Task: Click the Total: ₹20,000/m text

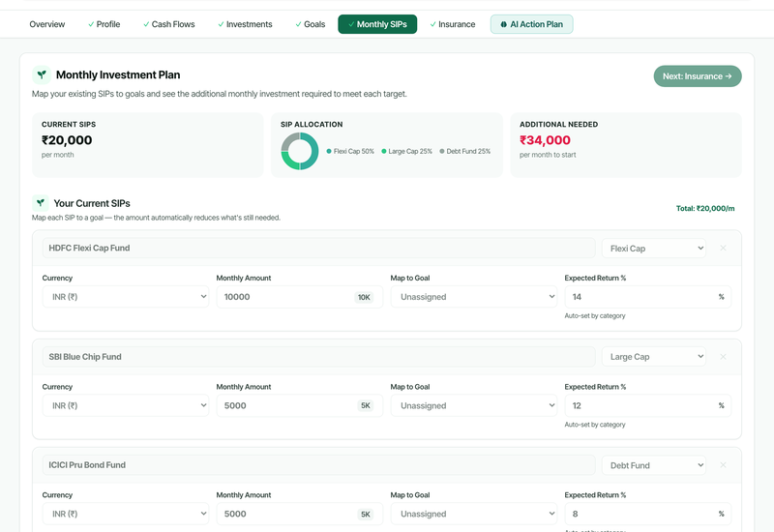Action: [705, 208]
